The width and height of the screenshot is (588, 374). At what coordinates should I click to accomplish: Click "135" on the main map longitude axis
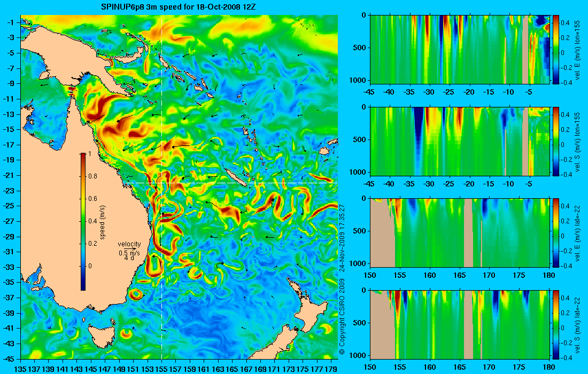pos(20,369)
